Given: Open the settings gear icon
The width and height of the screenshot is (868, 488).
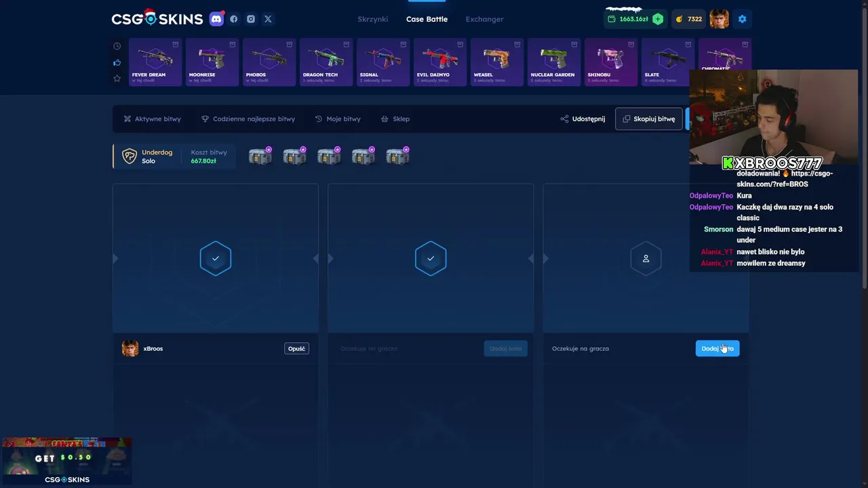Looking at the screenshot, I should click(x=742, y=19).
